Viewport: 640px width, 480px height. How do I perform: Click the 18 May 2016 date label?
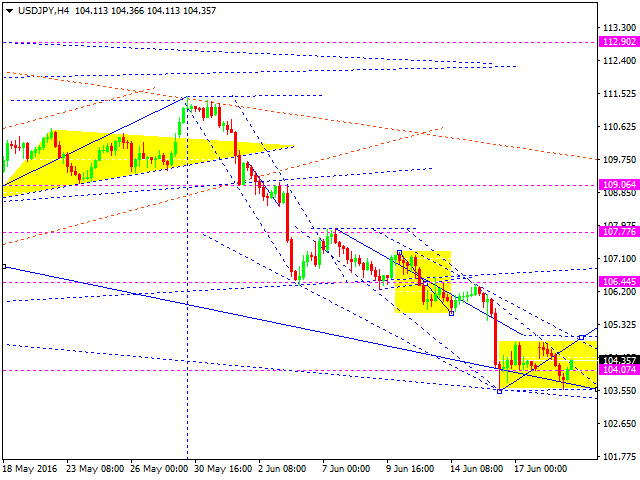pos(30,469)
